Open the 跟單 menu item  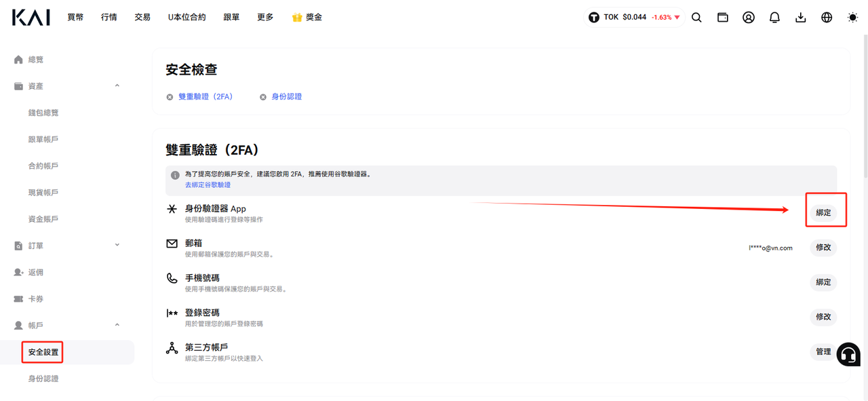click(x=231, y=18)
